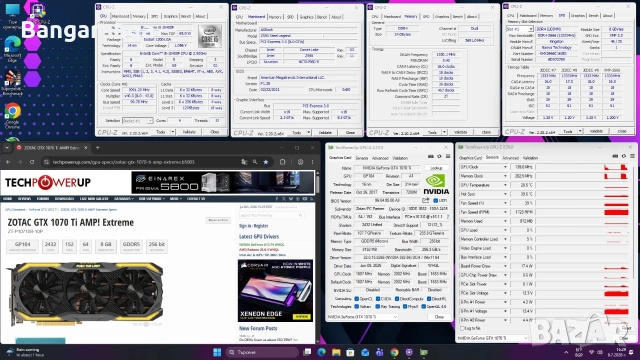Toggle DirectML checkbox in GPU-Z
The image size is (640, 360).
click(x=428, y=299)
